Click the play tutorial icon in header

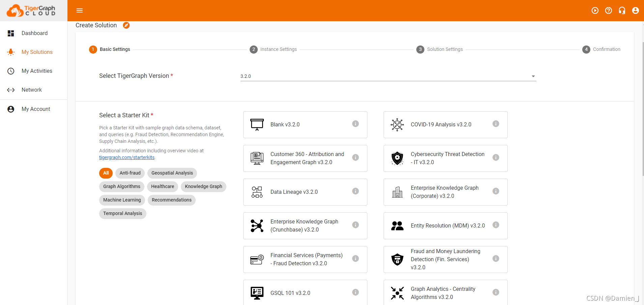point(595,10)
